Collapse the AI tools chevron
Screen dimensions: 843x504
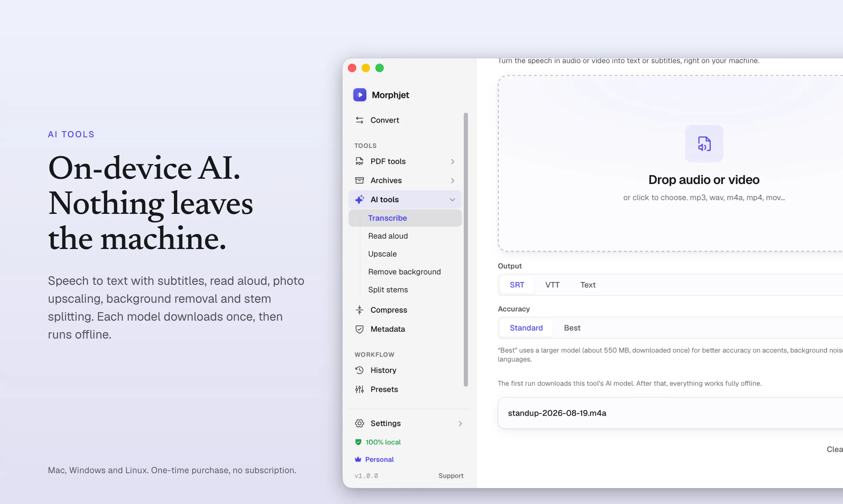coord(452,200)
